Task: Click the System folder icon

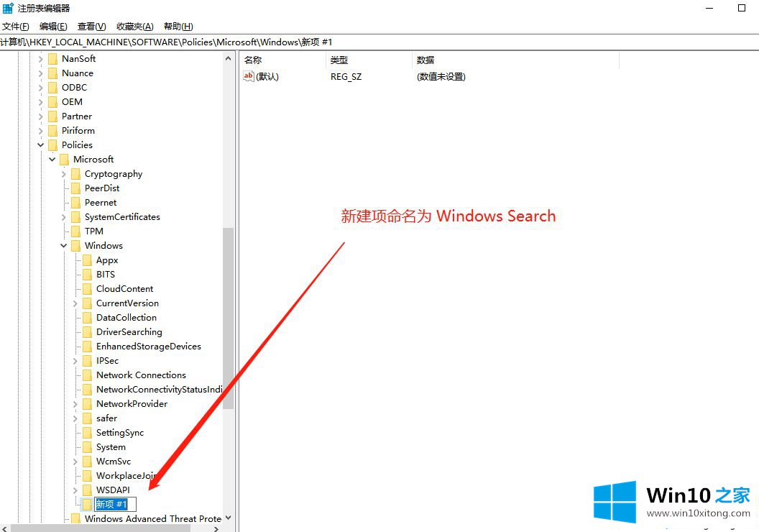Action: click(x=87, y=447)
